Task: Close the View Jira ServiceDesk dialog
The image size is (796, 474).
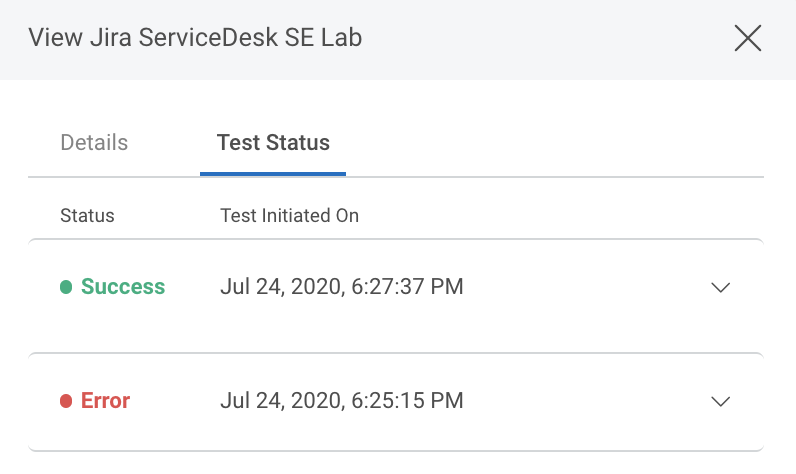Action: point(748,39)
